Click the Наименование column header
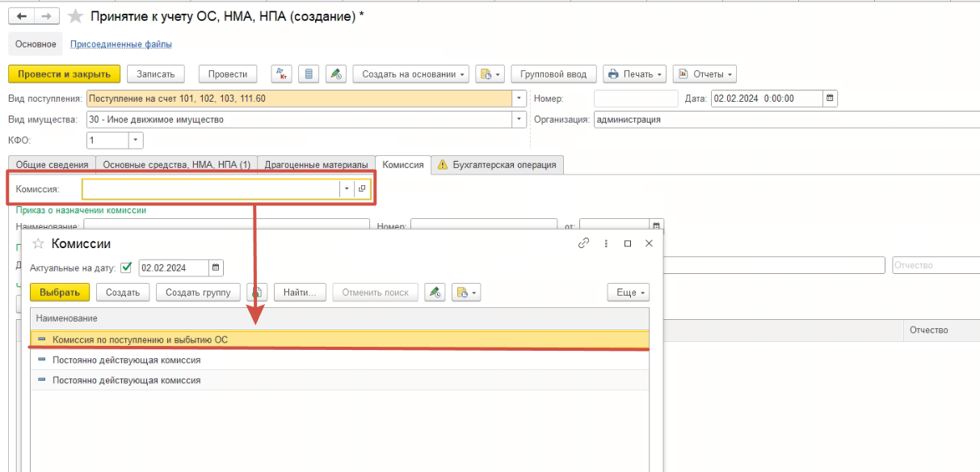 coord(339,319)
